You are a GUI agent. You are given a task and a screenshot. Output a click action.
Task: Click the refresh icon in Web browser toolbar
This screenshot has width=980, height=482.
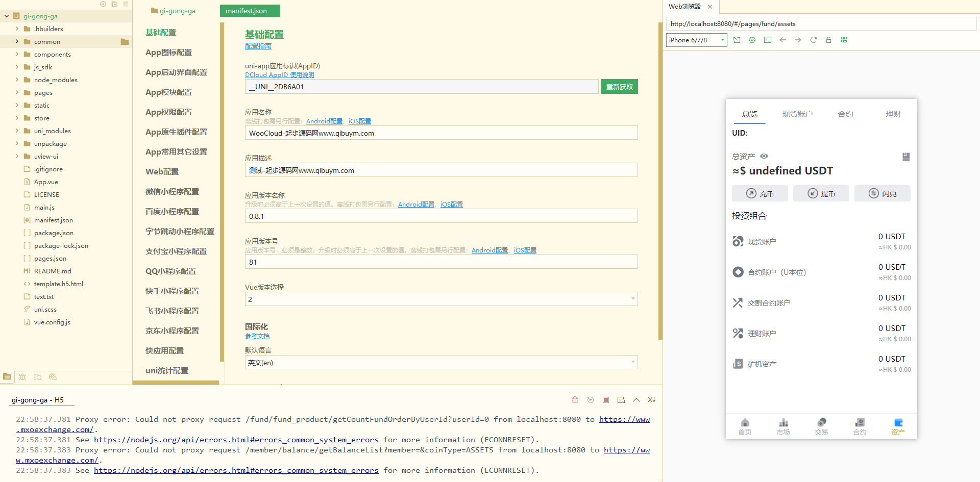tap(813, 40)
